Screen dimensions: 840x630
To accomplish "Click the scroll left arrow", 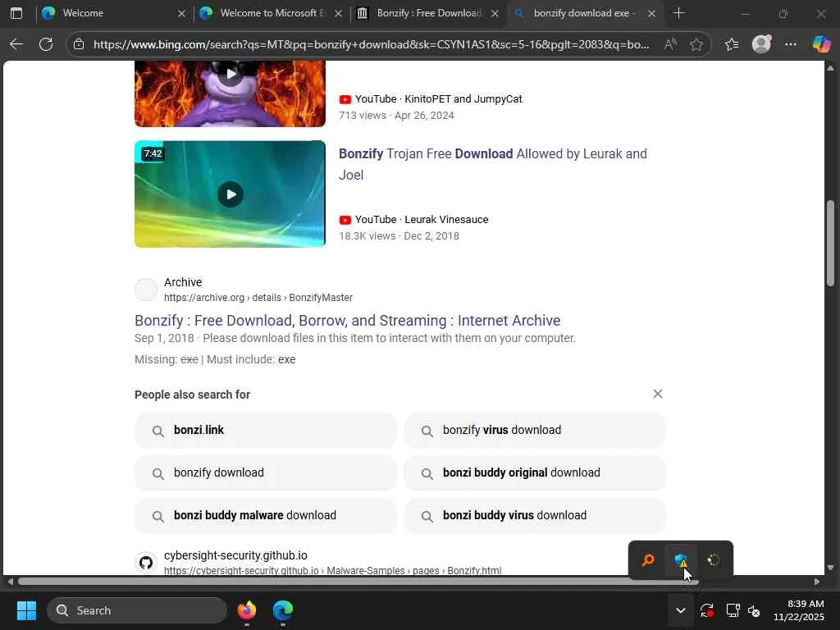I will (x=10, y=582).
